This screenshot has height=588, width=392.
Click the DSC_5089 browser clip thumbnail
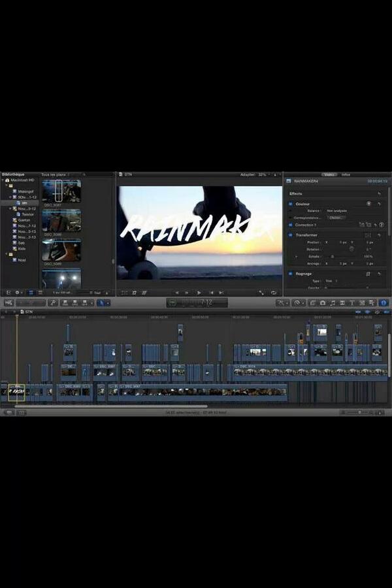[61, 250]
